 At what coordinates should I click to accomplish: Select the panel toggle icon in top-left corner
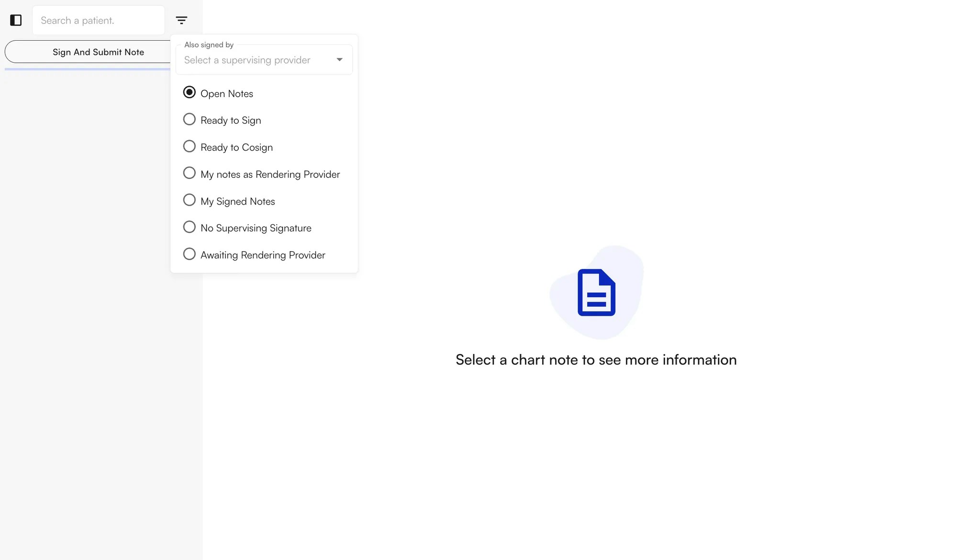16,20
